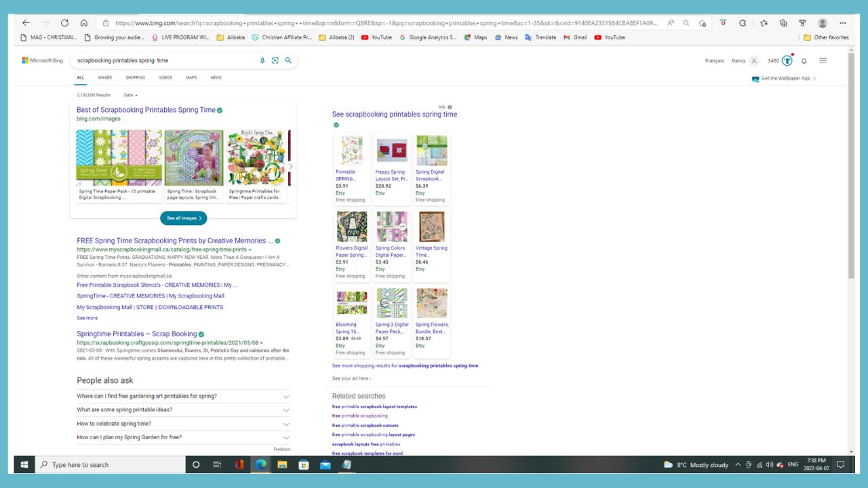Open the Other favorites folder
This screenshot has height=488, width=868.
pyautogui.click(x=826, y=37)
